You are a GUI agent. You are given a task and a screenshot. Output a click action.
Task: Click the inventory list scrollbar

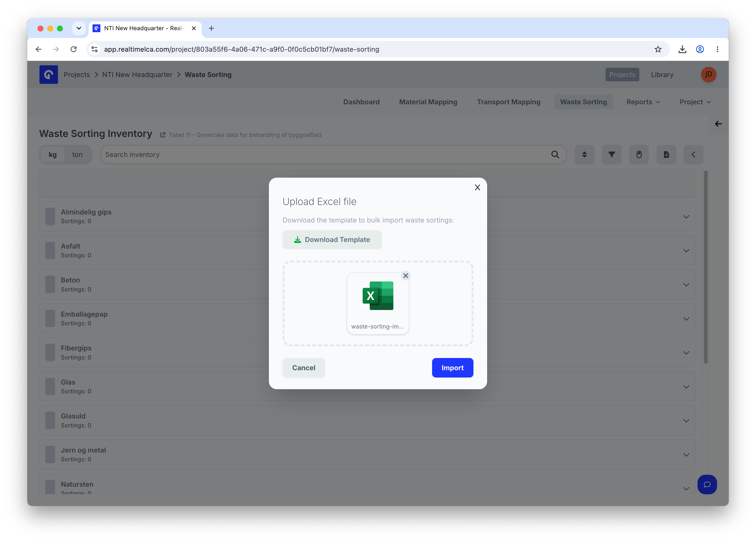pos(705,267)
